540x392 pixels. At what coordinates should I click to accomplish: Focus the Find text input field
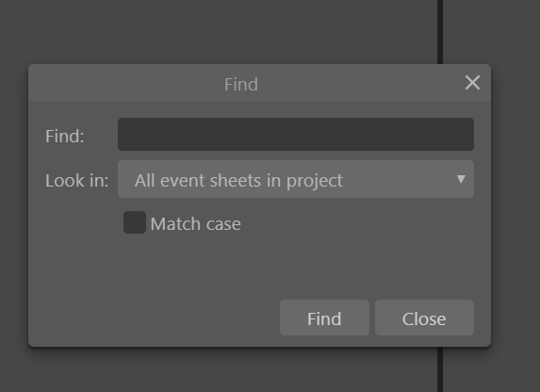pos(296,135)
